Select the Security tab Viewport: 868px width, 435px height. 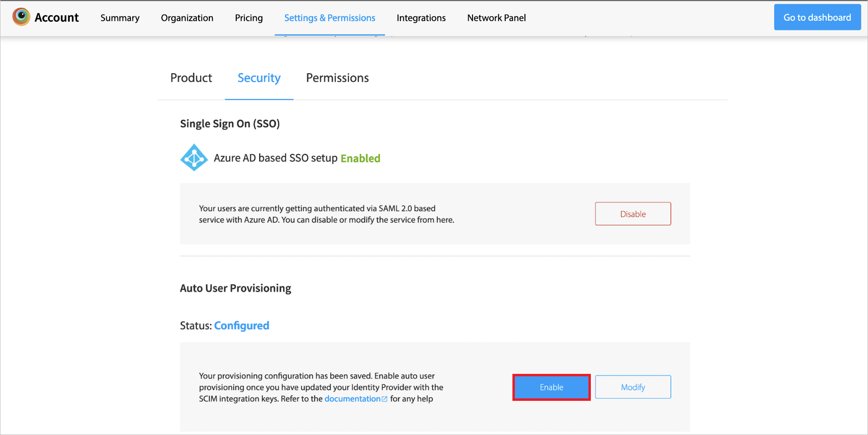point(259,78)
